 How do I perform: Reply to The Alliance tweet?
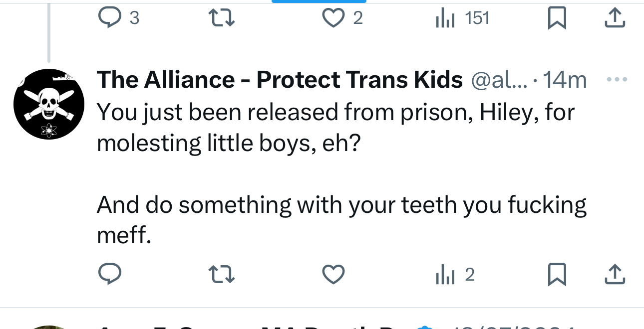110,274
